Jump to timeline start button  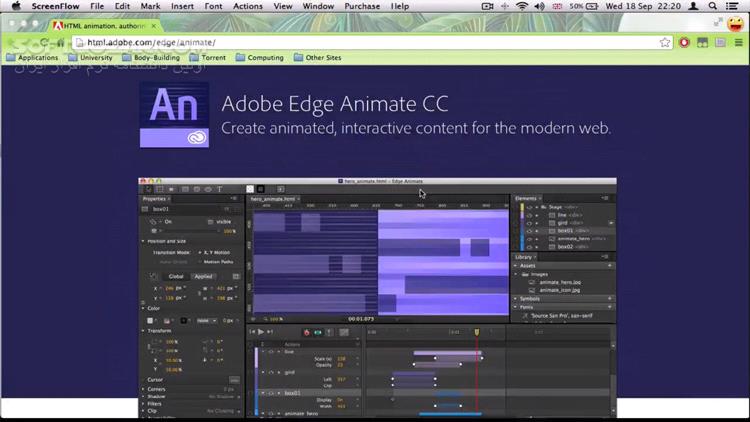[x=252, y=332]
